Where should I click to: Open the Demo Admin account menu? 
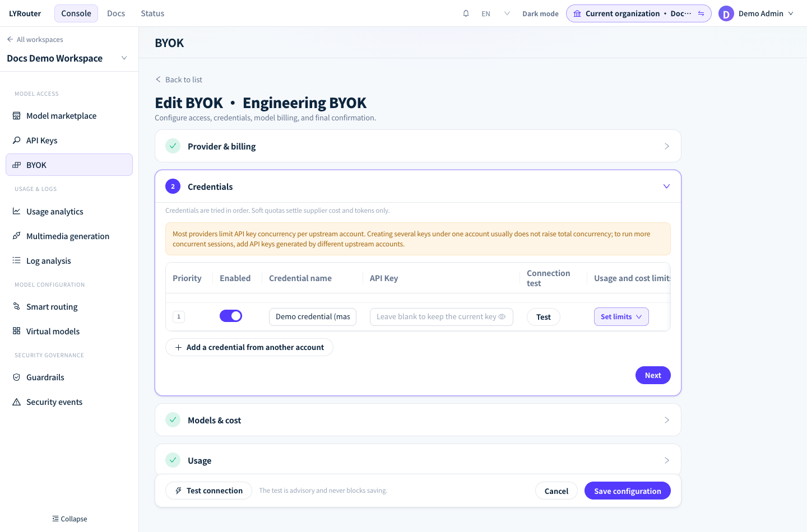click(x=757, y=13)
